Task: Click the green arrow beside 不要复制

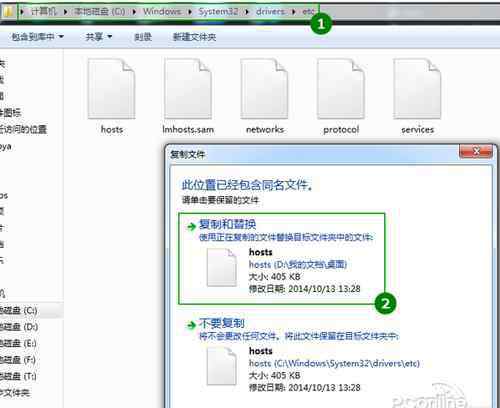Action: pos(191,325)
